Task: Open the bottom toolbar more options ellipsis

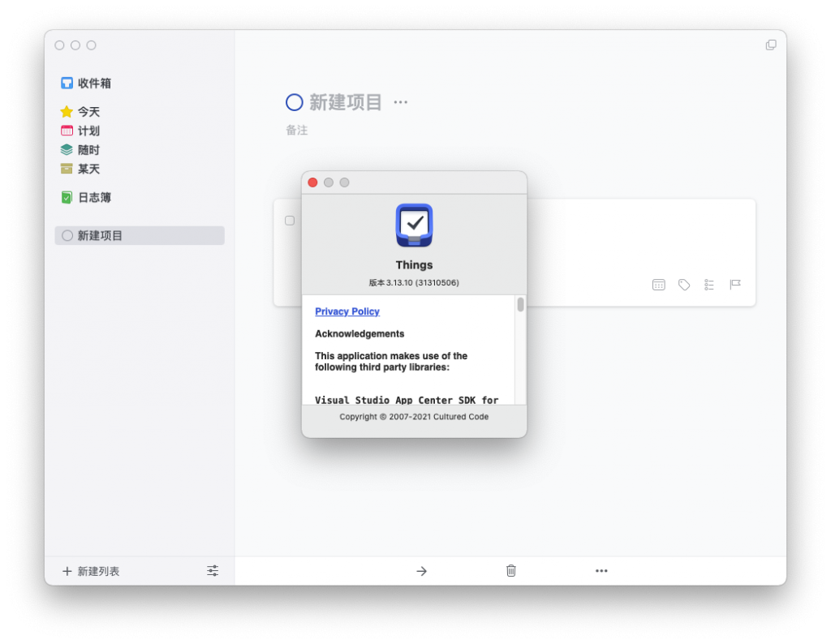Action: click(x=601, y=571)
